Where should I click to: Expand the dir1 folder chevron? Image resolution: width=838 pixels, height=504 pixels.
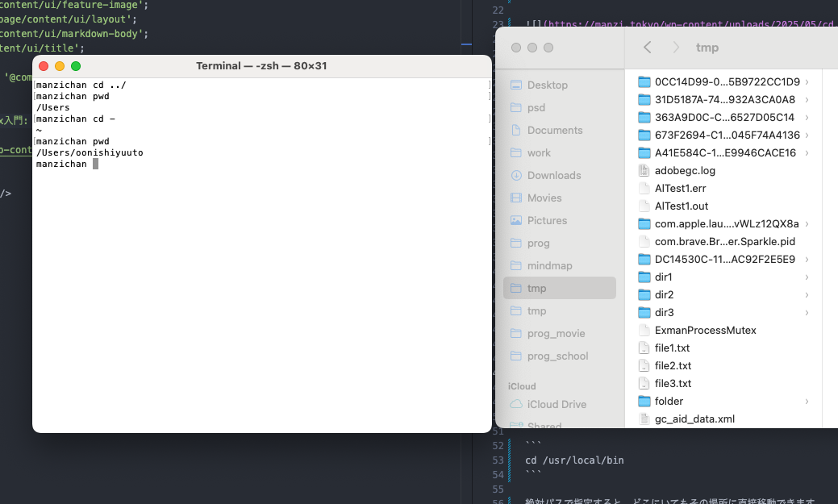coord(807,277)
